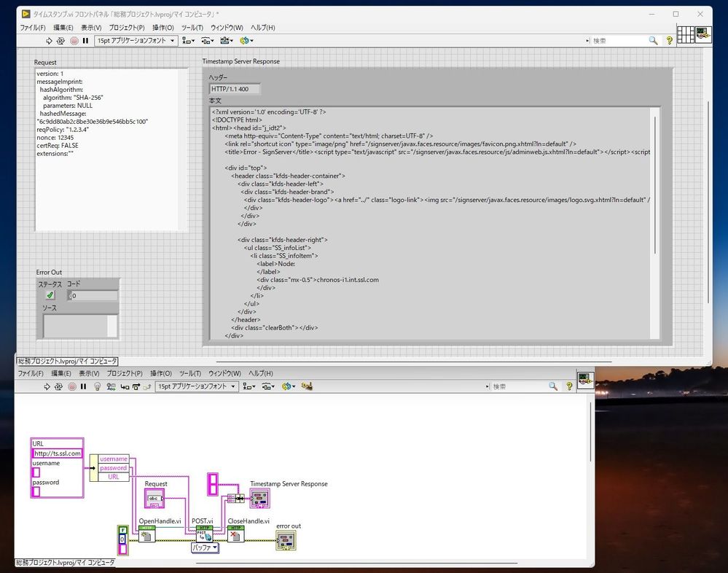The height and width of the screenshot is (573, 728).
Task: Click the front panel 検索 search field
Action: click(619, 41)
